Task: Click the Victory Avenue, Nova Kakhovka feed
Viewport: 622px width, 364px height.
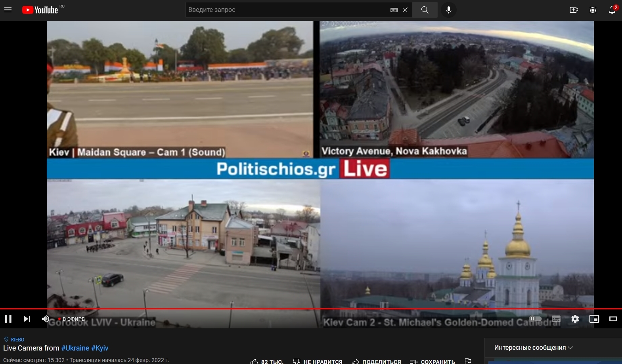Action: point(457,90)
